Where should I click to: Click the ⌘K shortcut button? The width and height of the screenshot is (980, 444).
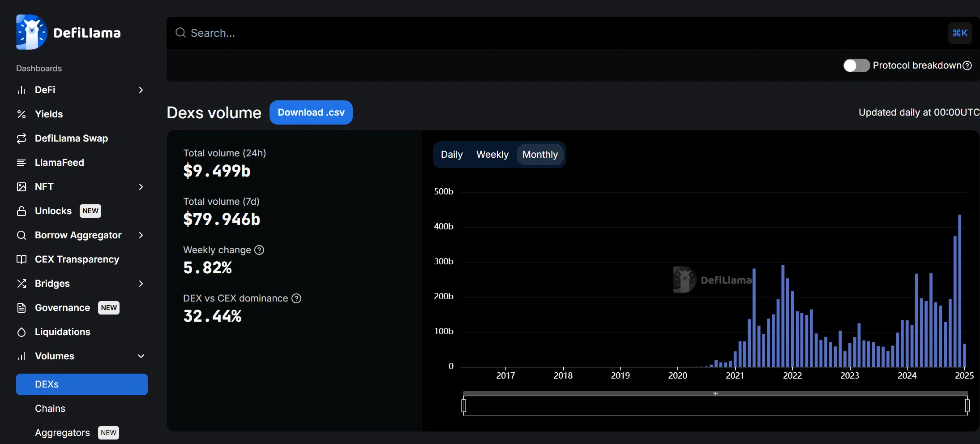tap(960, 33)
